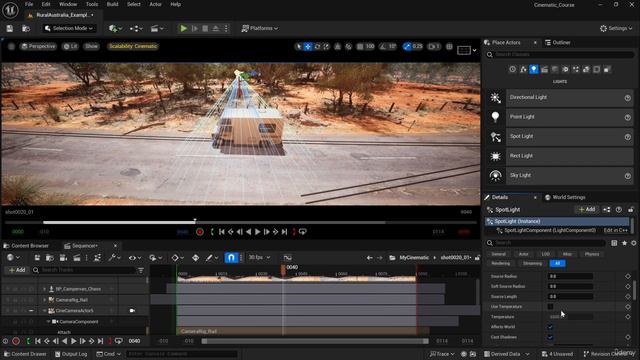Expand the BP_Campervan_Chaos track
The width and height of the screenshot is (640, 360).
[44, 289]
